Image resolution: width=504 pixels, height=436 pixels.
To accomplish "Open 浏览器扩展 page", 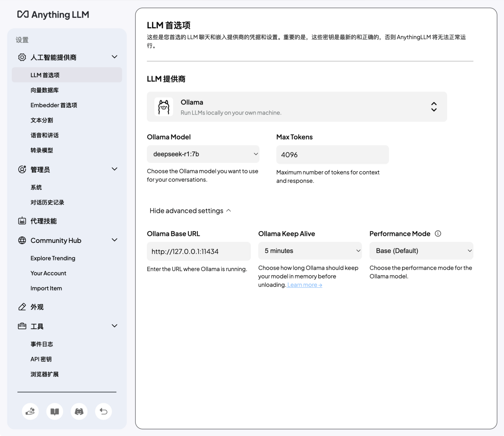I will tap(44, 374).
